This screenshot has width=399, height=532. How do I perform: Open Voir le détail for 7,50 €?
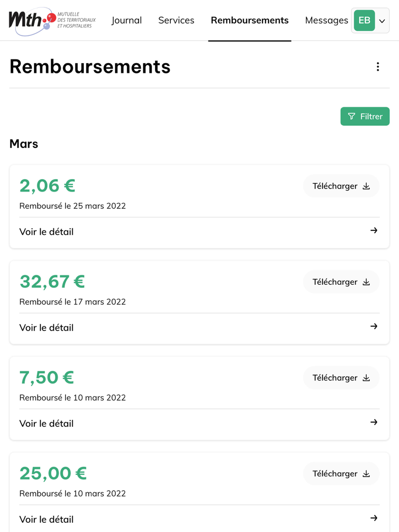tap(47, 424)
